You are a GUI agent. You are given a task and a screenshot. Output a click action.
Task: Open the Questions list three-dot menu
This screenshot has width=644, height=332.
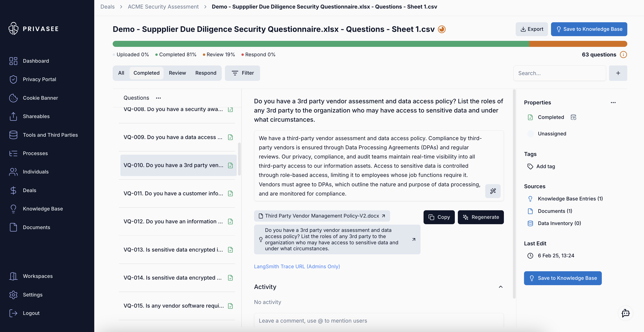tap(158, 98)
